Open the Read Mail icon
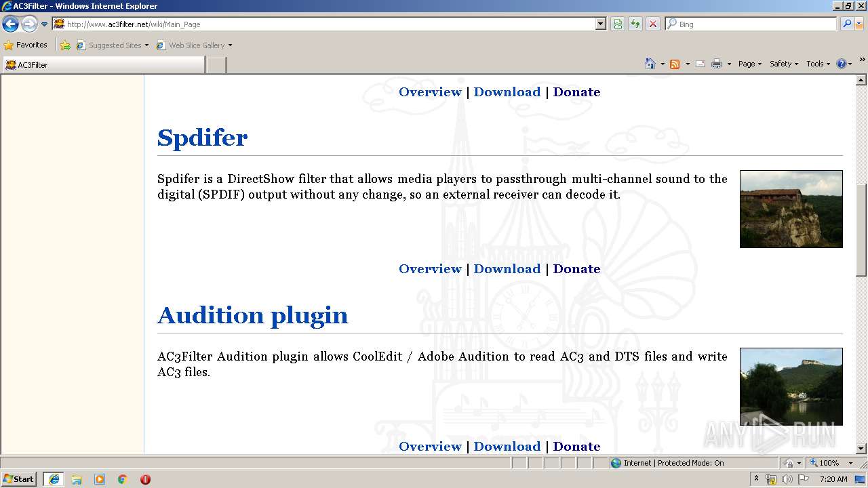 point(701,64)
